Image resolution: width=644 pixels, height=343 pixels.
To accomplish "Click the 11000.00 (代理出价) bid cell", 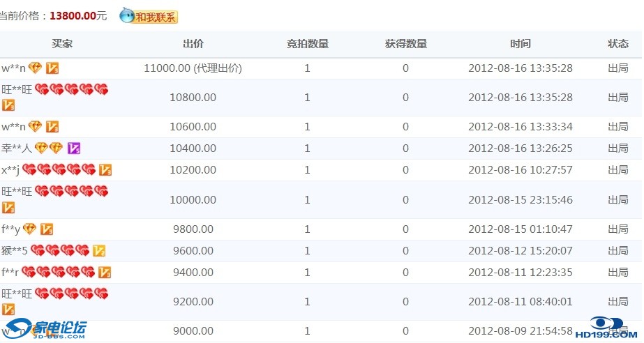I will pyautogui.click(x=193, y=68).
